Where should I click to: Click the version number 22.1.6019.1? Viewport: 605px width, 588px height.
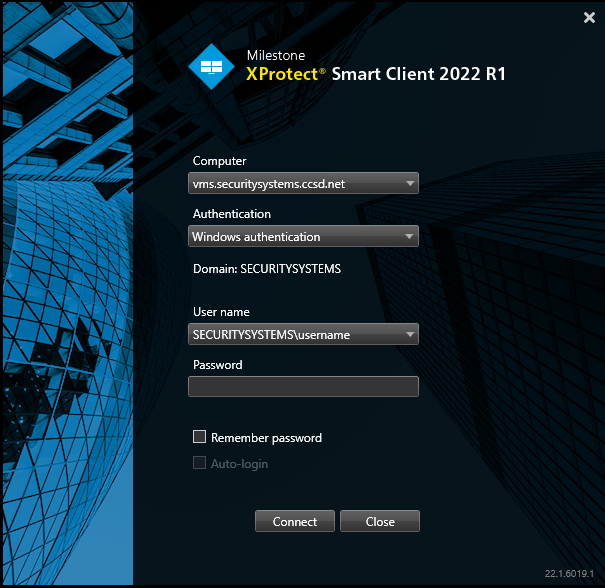pos(569,574)
